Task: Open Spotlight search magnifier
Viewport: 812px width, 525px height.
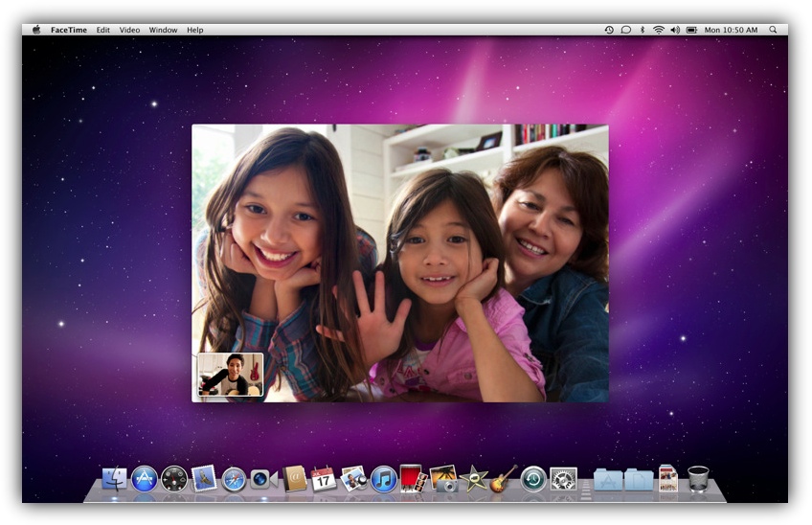Action: click(773, 30)
